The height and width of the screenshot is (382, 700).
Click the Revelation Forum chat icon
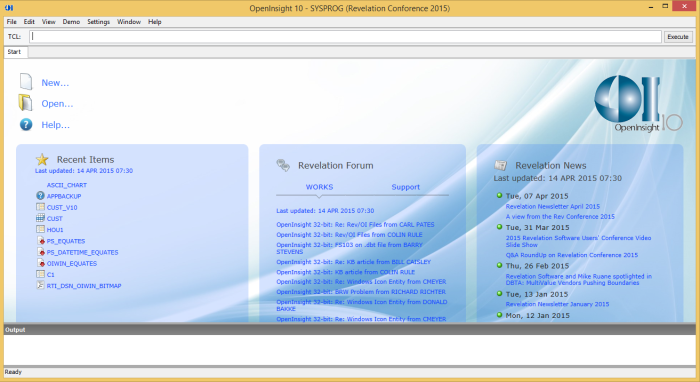pos(283,165)
